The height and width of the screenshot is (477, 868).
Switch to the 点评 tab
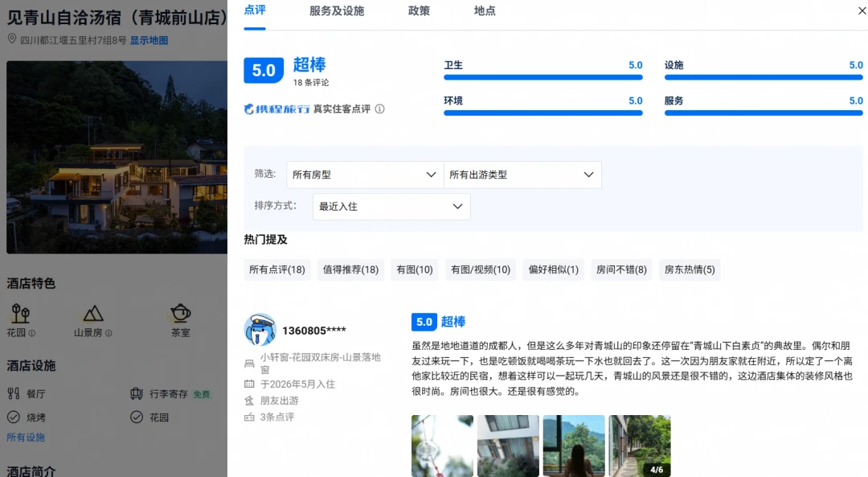[255, 10]
